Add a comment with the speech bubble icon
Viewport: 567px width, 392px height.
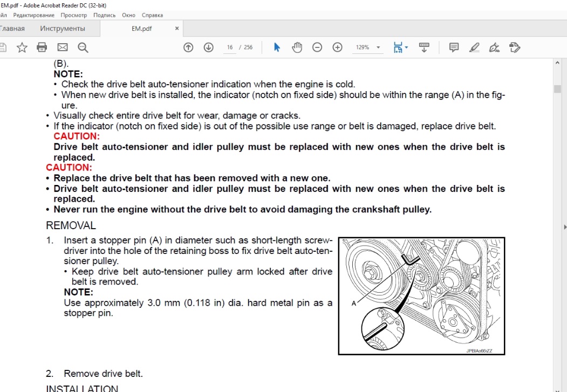point(454,47)
